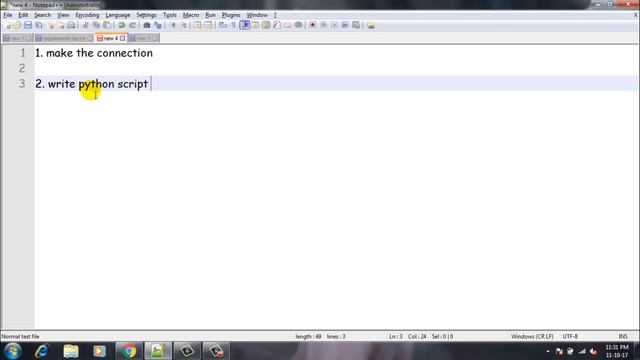The width and height of the screenshot is (640, 360).
Task: Click the 'UTF-8' encoding status entry
Action: coord(570,336)
